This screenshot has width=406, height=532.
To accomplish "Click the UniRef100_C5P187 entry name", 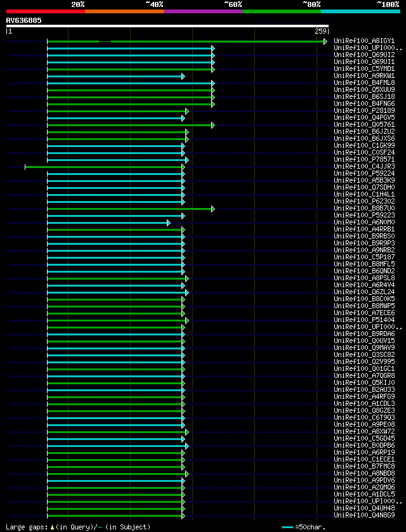I will [364, 257].
